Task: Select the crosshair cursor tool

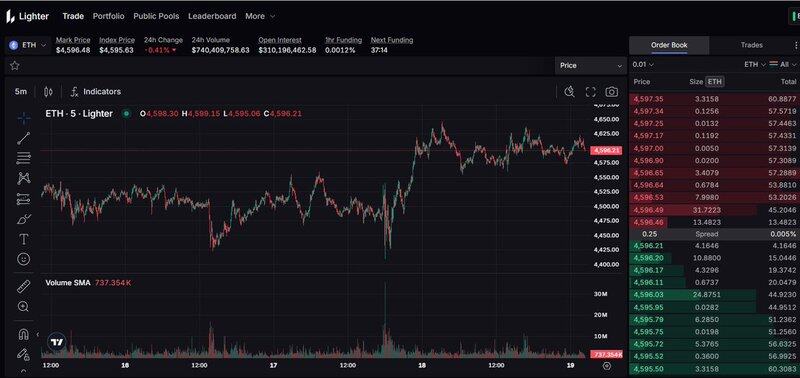Action: pyautogui.click(x=23, y=118)
